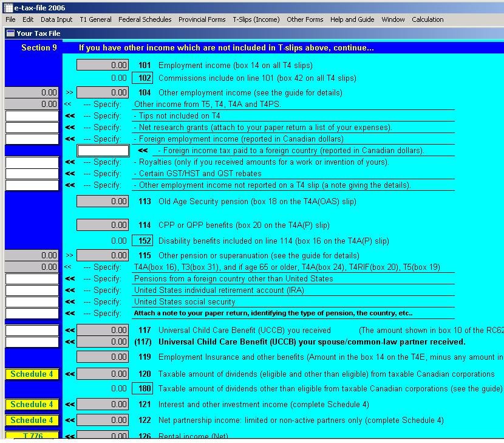Click the << arrow next to Tips not included on T4
The image size is (504, 443).
pyautogui.click(x=70, y=116)
